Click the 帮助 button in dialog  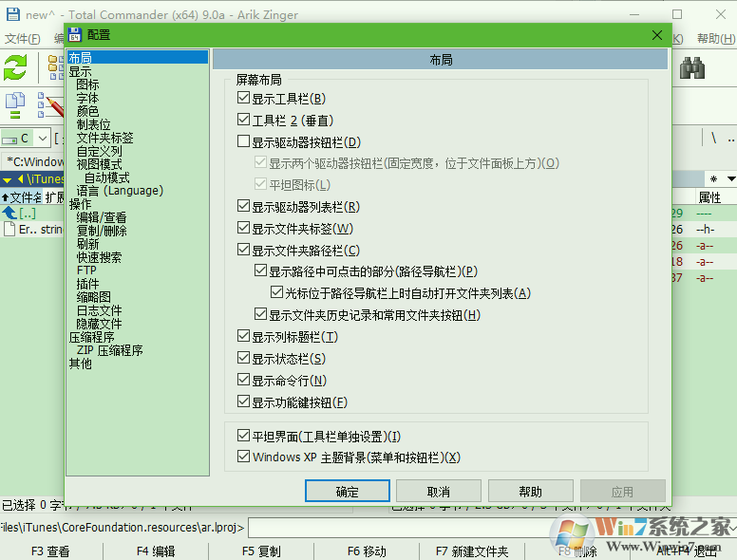pos(531,491)
